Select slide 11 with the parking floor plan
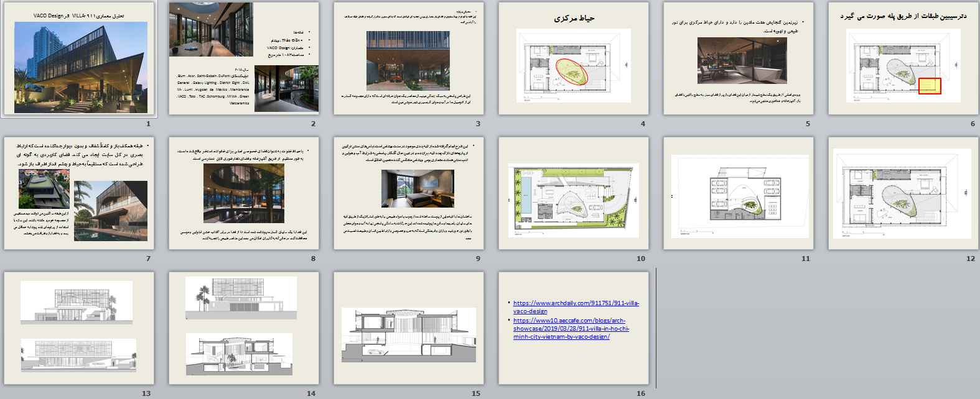 739,193
